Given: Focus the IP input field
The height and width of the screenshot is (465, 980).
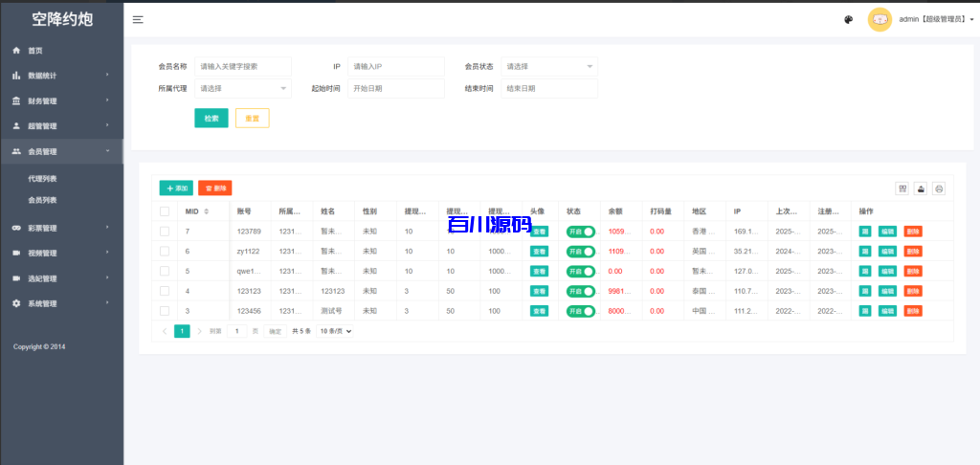Looking at the screenshot, I should click(x=395, y=67).
